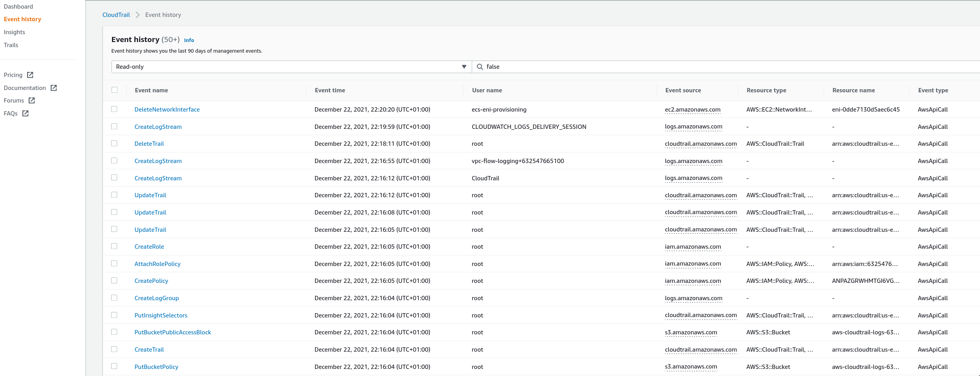Click user name ecs-eni-provisioning
The image size is (980, 376).
[x=499, y=110]
